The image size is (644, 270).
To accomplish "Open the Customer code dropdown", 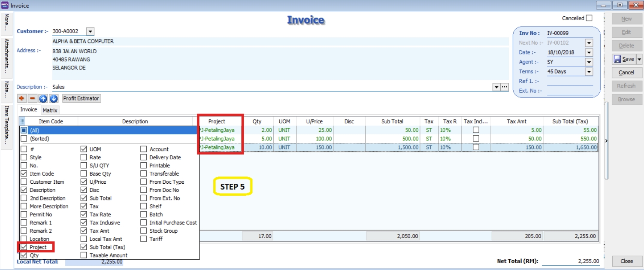I will pyautogui.click(x=90, y=31).
